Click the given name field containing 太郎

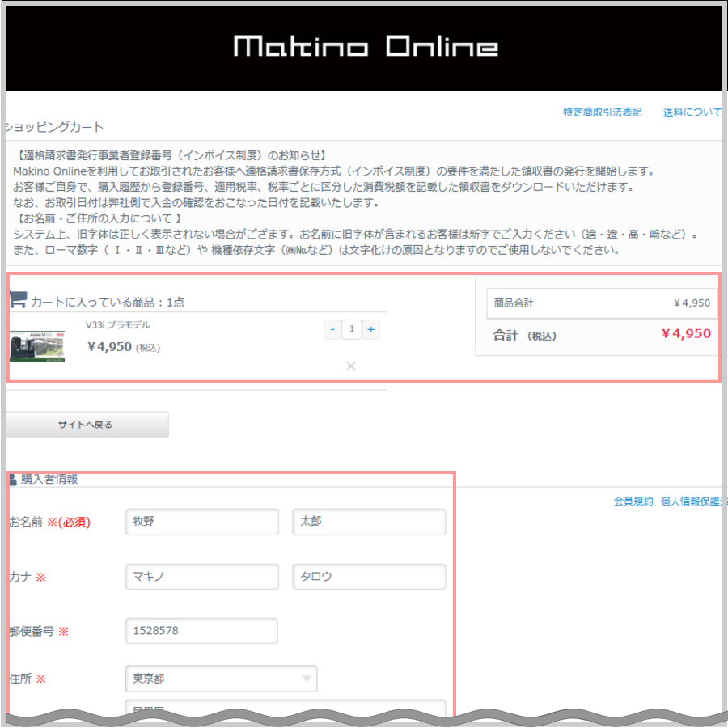pos(369,522)
